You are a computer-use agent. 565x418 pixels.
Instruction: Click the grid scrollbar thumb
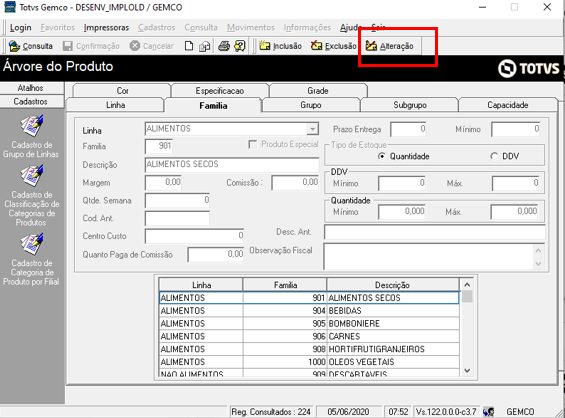pyautogui.click(x=467, y=297)
